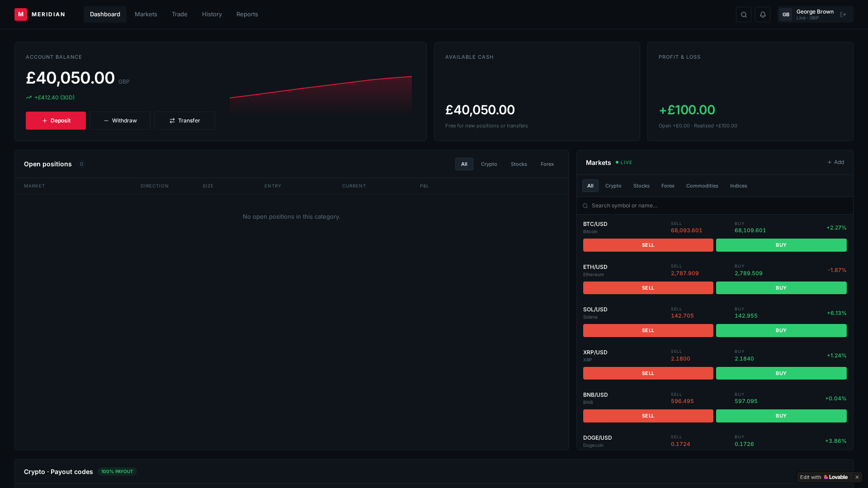This screenshot has width=868, height=488.
Task: Click the GB user avatar
Action: point(786,14)
